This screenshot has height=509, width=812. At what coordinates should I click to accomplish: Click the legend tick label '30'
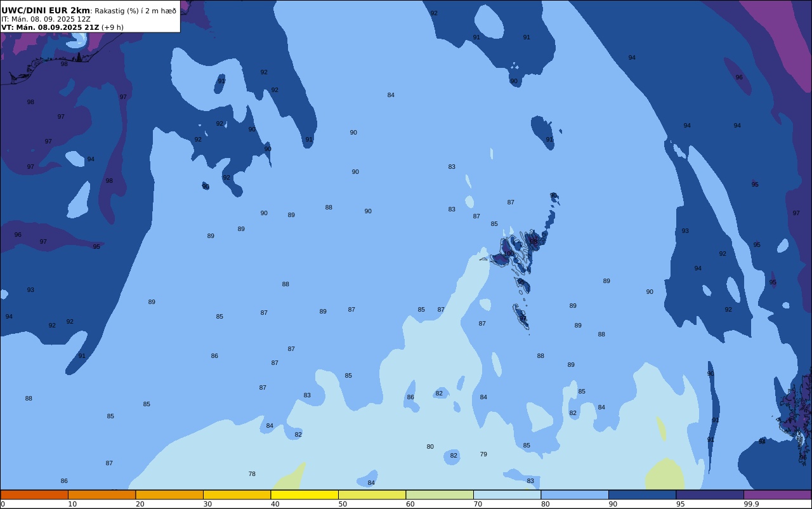click(x=207, y=504)
